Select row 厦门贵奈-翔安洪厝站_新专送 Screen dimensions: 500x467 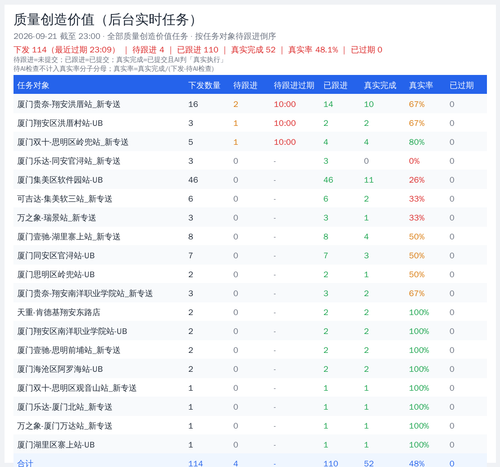click(x=250, y=104)
